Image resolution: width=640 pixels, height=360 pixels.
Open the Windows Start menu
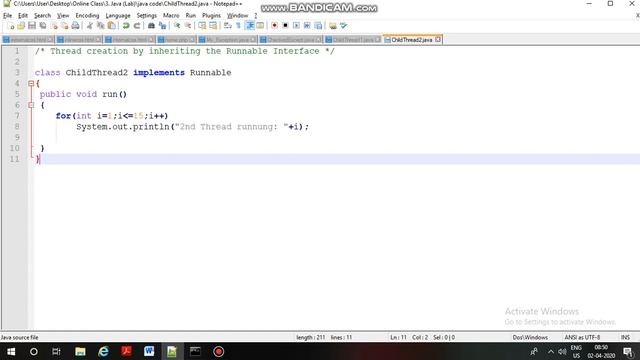11,351
